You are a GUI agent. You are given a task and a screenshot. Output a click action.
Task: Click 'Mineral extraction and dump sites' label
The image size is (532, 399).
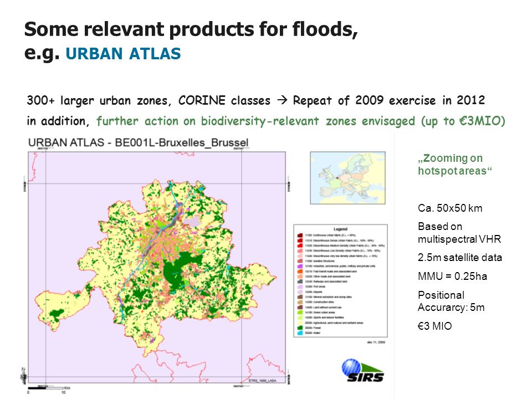(328, 297)
